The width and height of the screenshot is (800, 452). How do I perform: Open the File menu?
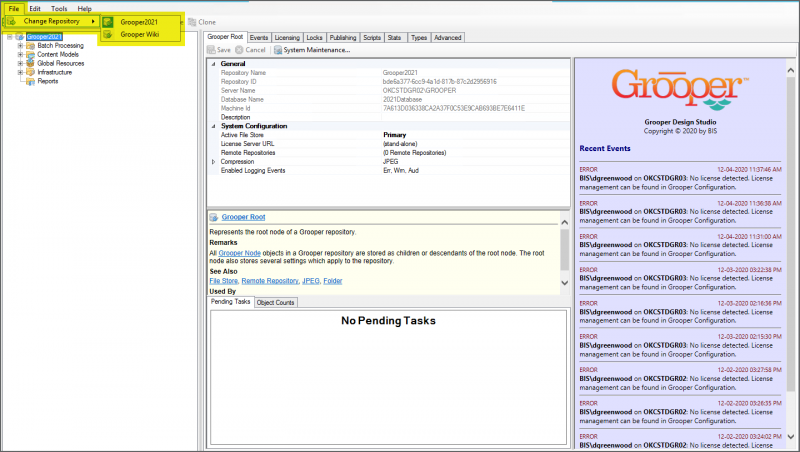pos(14,9)
